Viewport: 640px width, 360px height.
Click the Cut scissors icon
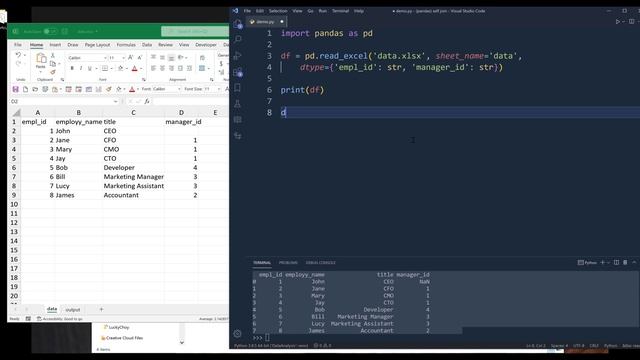(x=53, y=56)
